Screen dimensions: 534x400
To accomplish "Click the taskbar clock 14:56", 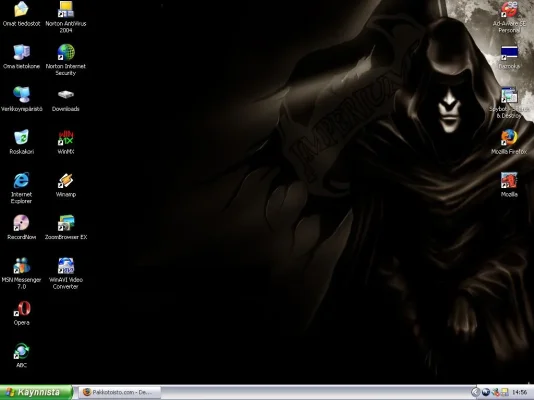I will coord(519,393).
